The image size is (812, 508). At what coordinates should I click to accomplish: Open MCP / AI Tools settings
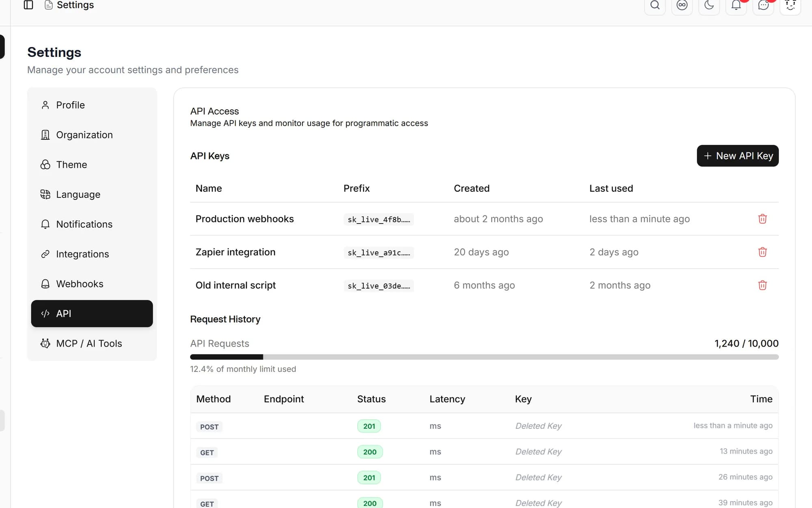[x=92, y=343]
